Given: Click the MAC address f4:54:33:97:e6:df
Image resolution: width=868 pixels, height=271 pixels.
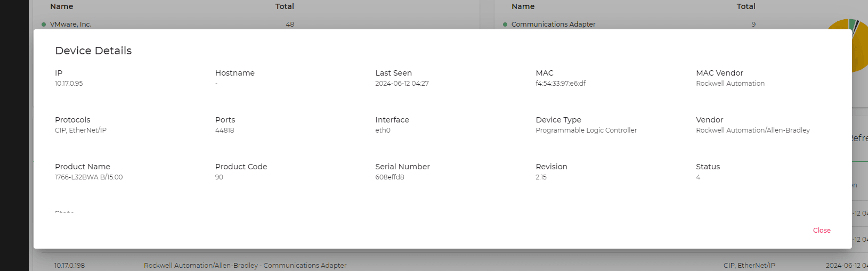Looking at the screenshot, I should [561, 84].
